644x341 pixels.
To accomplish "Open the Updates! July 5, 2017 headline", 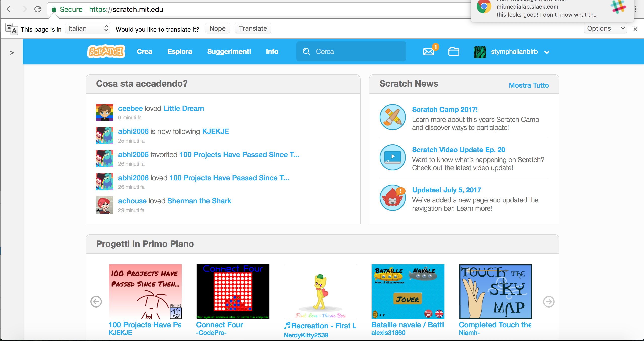I will point(447,190).
